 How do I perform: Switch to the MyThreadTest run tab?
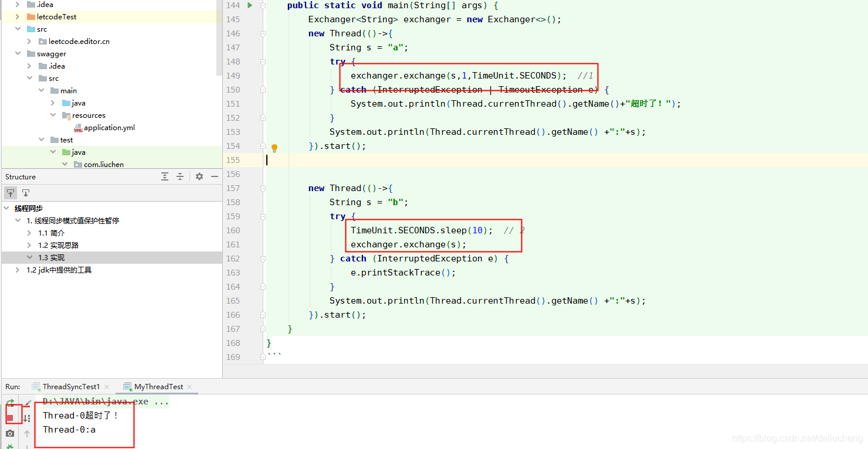click(158, 387)
